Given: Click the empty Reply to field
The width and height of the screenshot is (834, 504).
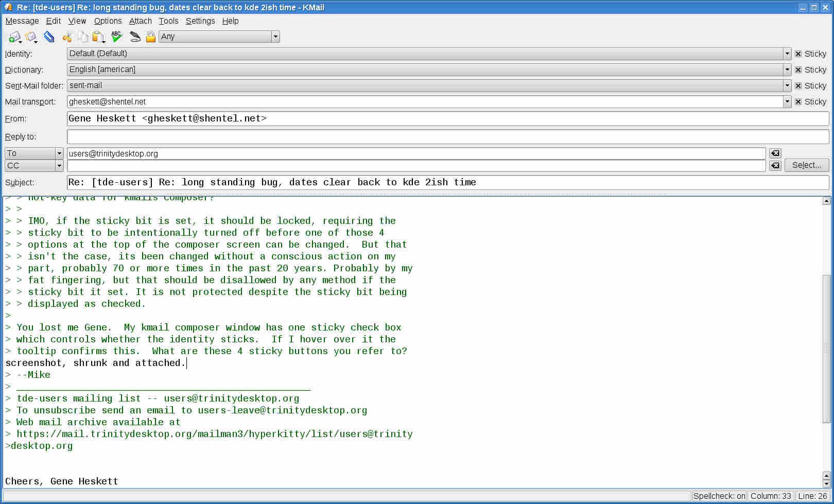Looking at the screenshot, I should point(448,136).
